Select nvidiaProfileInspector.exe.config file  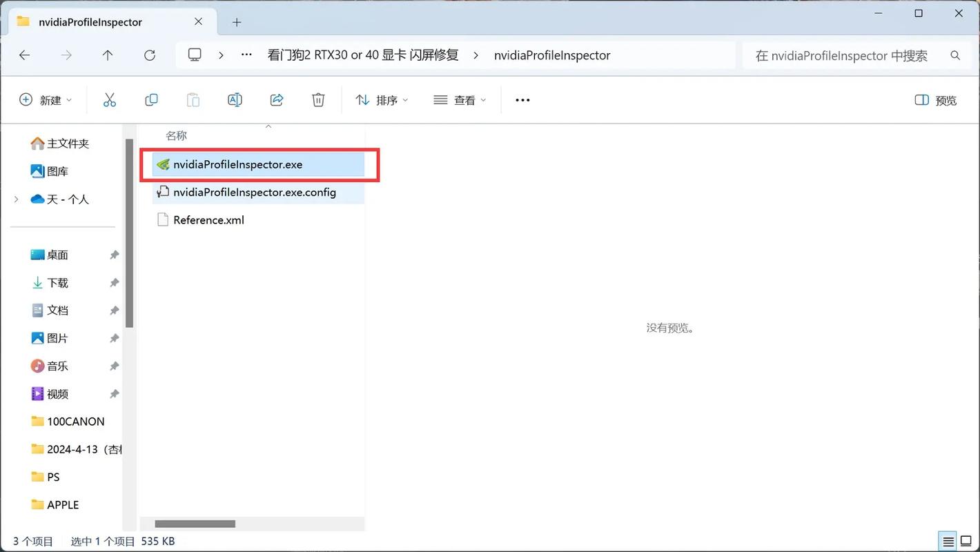coord(258,192)
